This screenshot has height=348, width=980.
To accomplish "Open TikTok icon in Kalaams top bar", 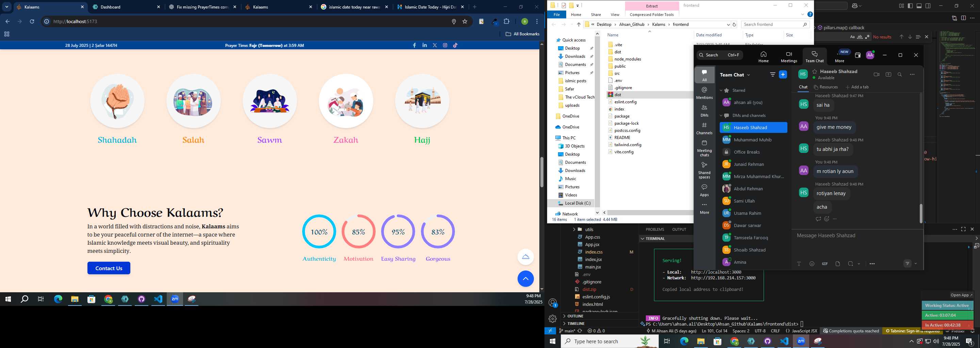I will pyautogui.click(x=455, y=45).
